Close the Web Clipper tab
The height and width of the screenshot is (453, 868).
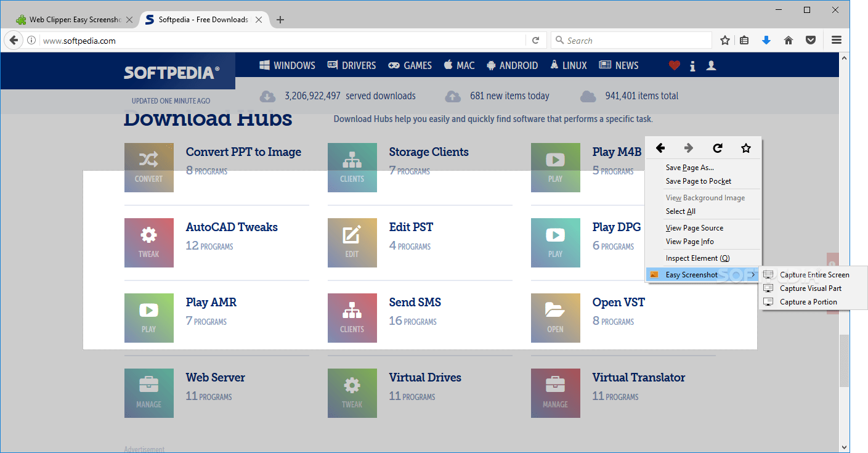pyautogui.click(x=129, y=20)
